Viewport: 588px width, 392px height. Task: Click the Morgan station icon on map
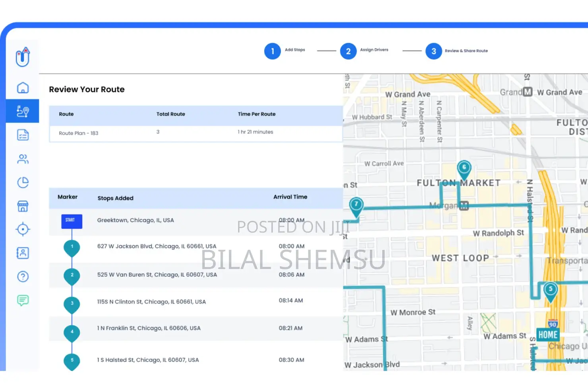point(464,205)
